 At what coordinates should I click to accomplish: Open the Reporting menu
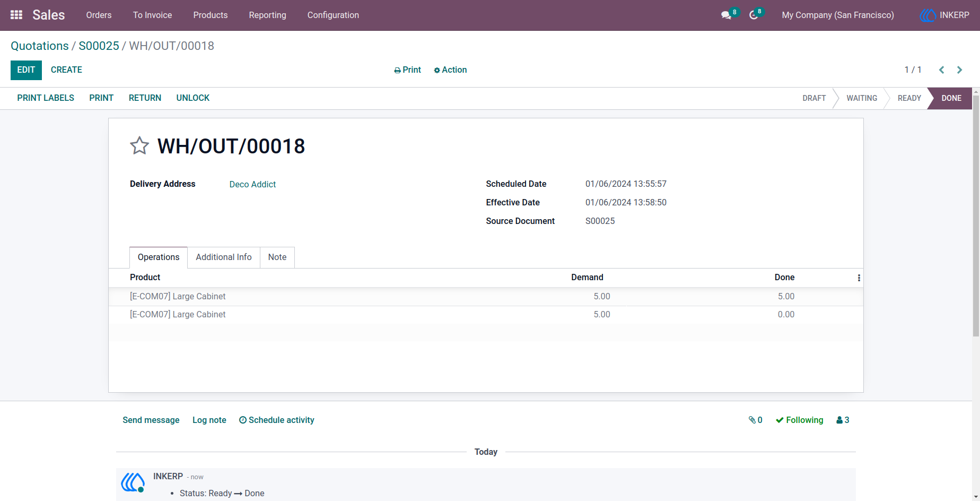268,15
